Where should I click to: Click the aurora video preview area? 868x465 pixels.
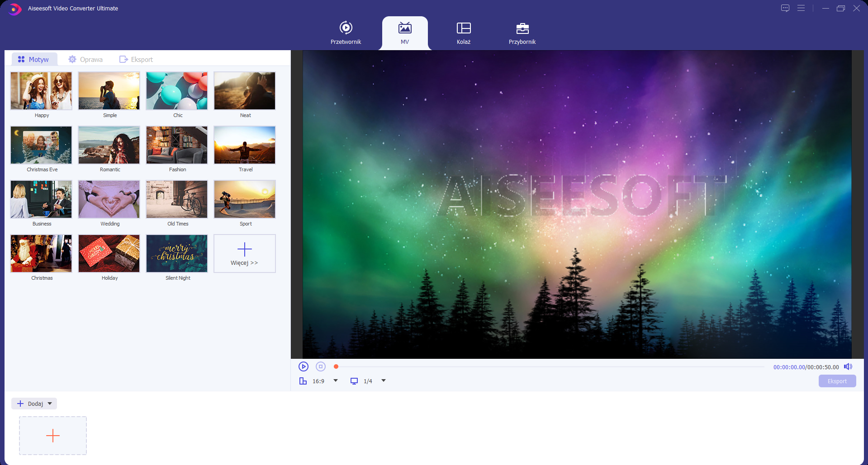(577, 204)
